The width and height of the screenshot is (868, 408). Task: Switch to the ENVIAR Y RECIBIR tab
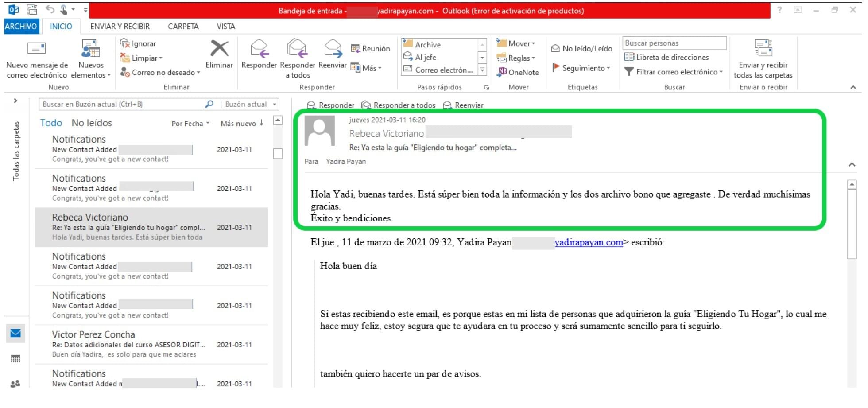click(120, 27)
